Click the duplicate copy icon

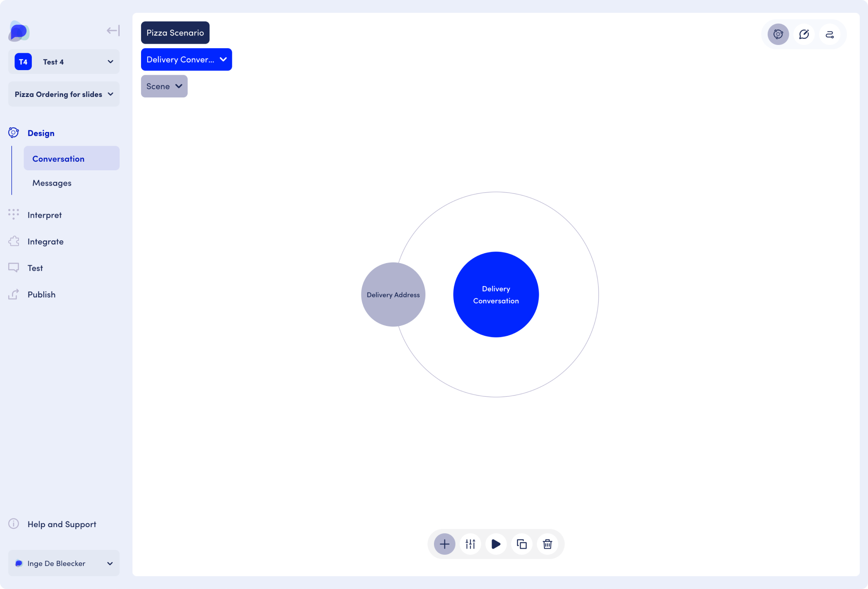(522, 544)
